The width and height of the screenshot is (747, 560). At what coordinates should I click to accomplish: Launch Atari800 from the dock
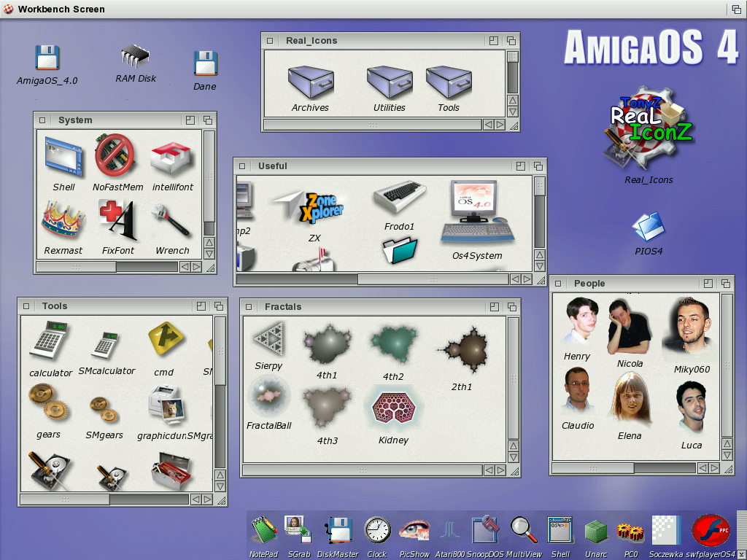pyautogui.click(x=449, y=532)
